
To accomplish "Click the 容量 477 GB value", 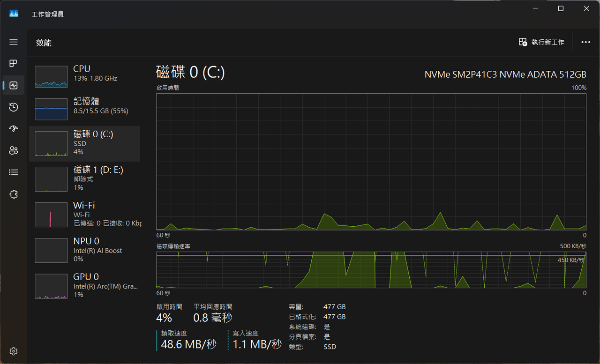I will point(334,307).
